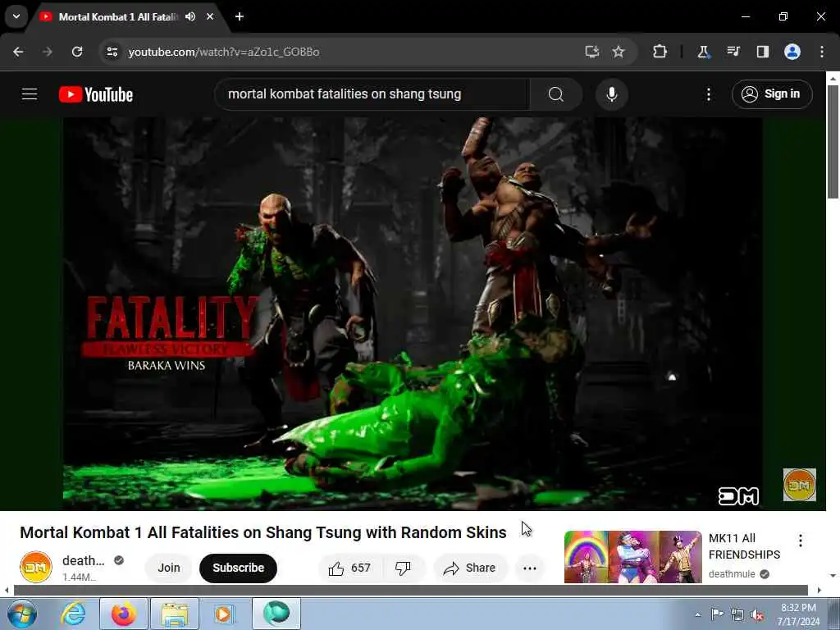Open the YouTube guide hamburger menu
840x630 pixels.
30,94
